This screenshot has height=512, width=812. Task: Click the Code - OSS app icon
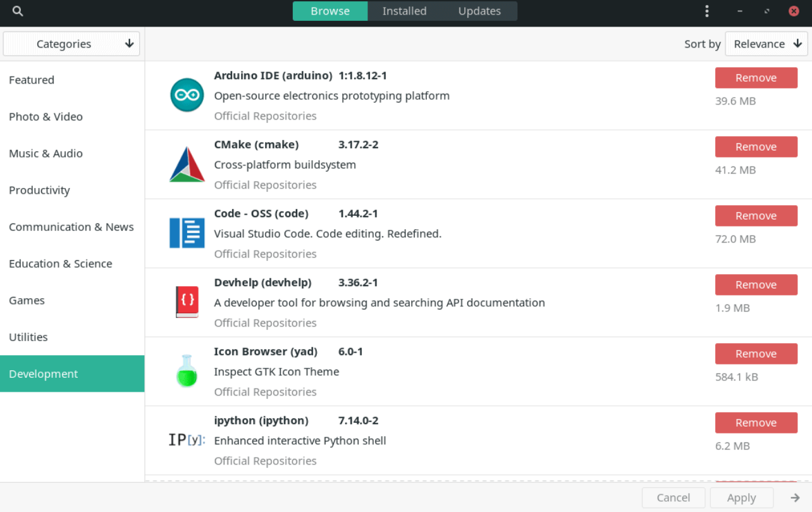[187, 233]
